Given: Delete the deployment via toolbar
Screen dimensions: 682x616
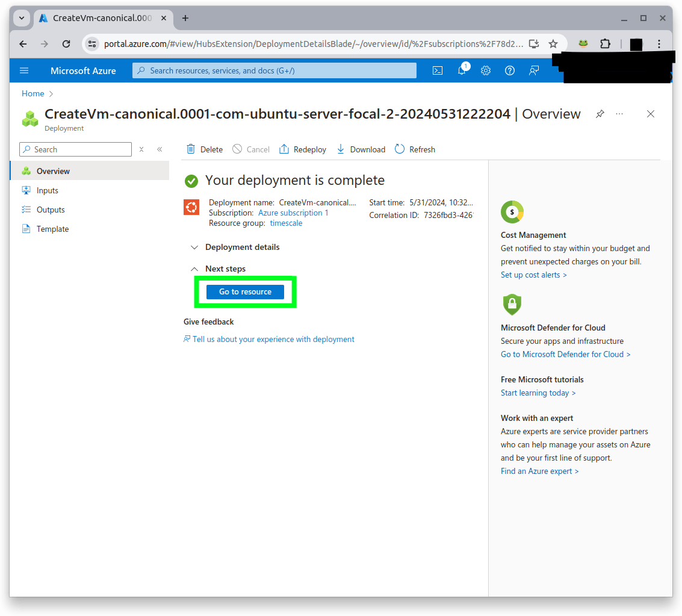Looking at the screenshot, I should [205, 149].
